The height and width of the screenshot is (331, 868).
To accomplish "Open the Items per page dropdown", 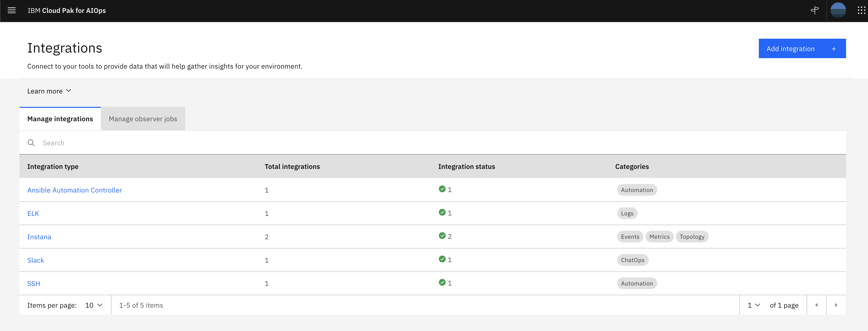I will coord(94,305).
